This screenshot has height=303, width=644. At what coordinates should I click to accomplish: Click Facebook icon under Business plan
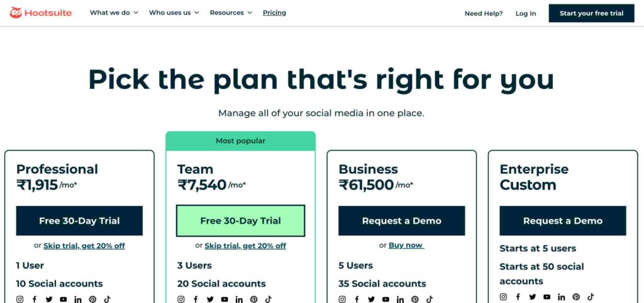click(x=357, y=299)
